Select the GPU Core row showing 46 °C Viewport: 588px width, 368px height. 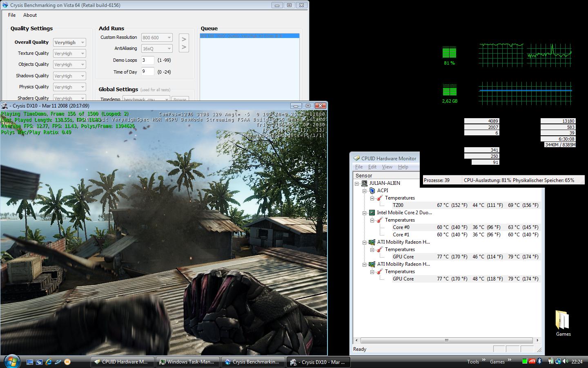(x=465, y=257)
